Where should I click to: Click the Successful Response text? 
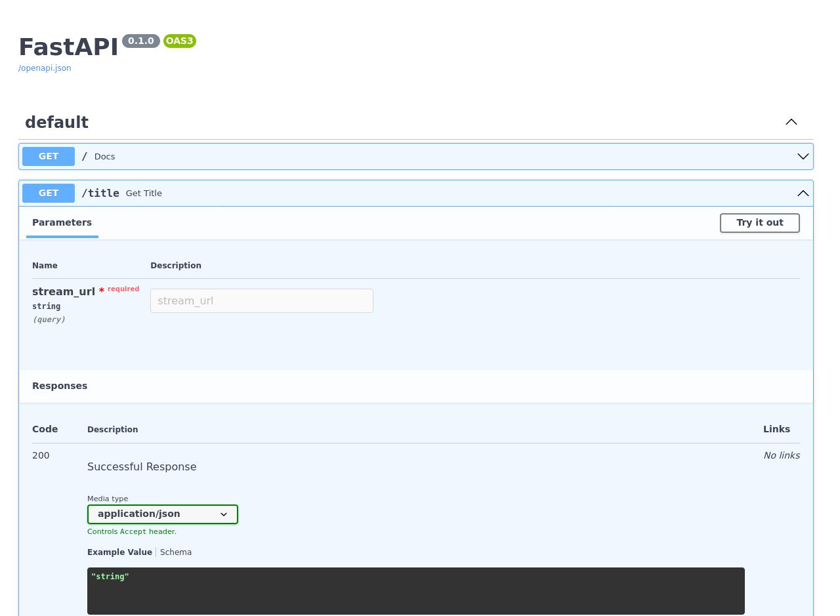(142, 467)
